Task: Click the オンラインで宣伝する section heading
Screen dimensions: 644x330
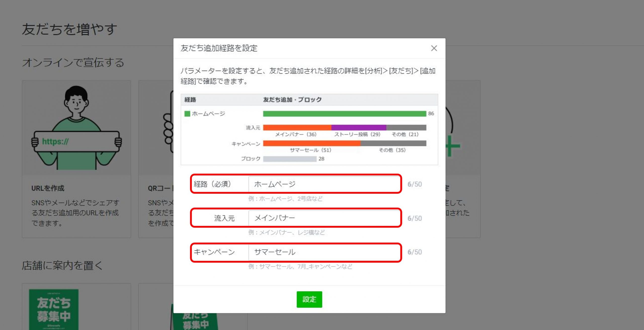Action: pyautogui.click(x=73, y=62)
